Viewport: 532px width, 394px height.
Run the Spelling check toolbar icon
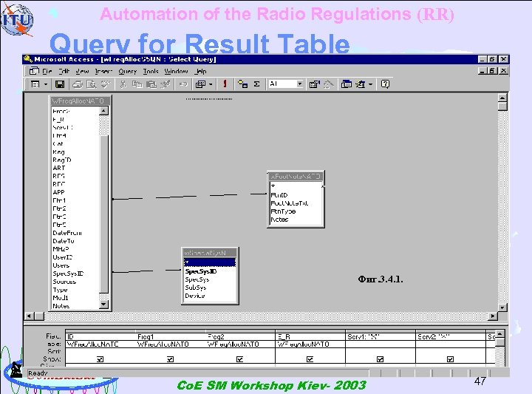[x=106, y=84]
